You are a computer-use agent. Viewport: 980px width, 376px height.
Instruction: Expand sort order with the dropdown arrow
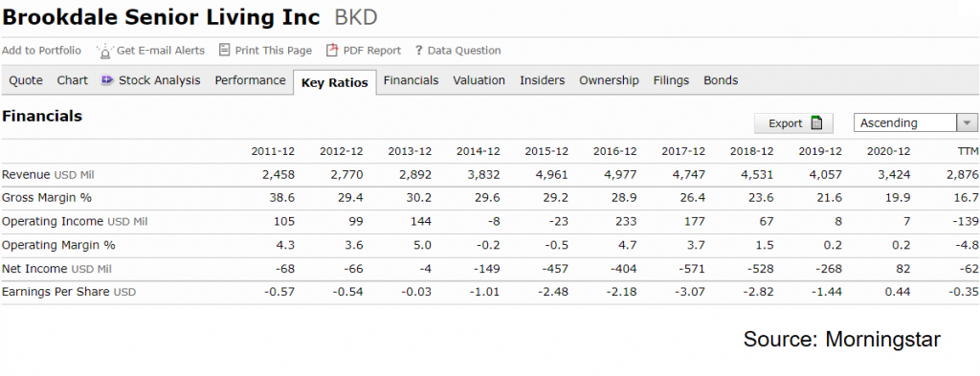(967, 123)
